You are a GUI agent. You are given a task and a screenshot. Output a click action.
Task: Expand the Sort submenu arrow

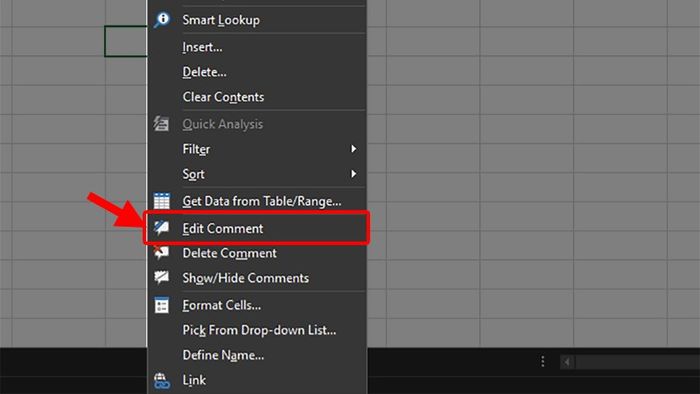click(x=354, y=174)
